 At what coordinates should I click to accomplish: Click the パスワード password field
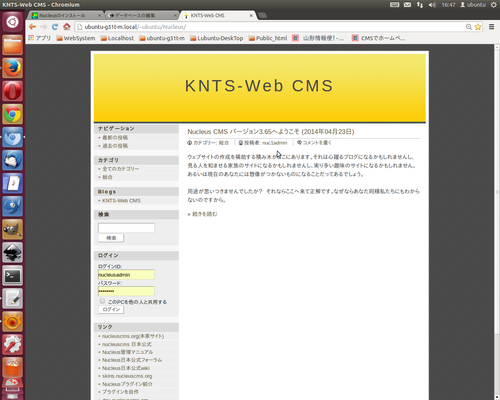(126, 291)
